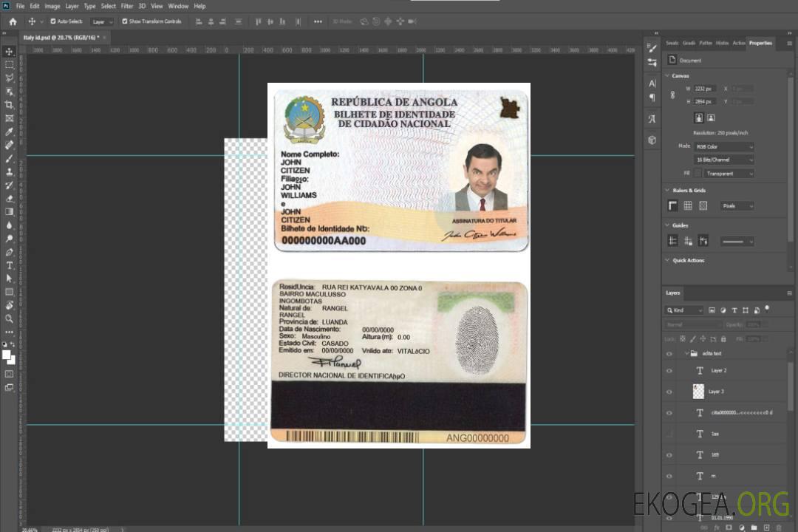
Task: Toggle the Auto-Select checkbox
Action: [53, 21]
